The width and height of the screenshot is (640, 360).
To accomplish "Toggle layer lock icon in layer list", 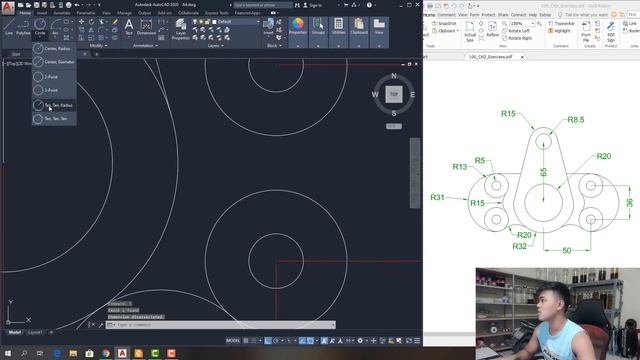I will point(207,22).
